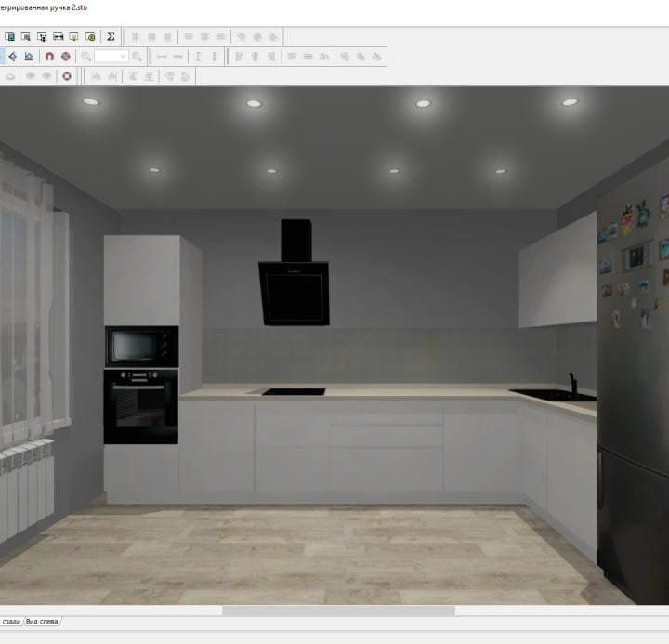Screen dimensions: 669x644
Task: Click the yellow monitor icon in top toolbar
Action: click(73, 36)
